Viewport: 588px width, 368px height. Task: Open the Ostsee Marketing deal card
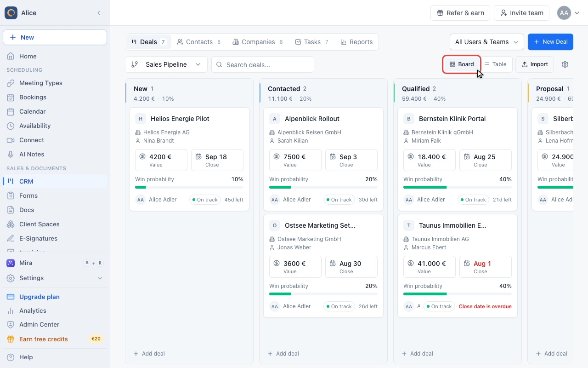pyautogui.click(x=323, y=266)
